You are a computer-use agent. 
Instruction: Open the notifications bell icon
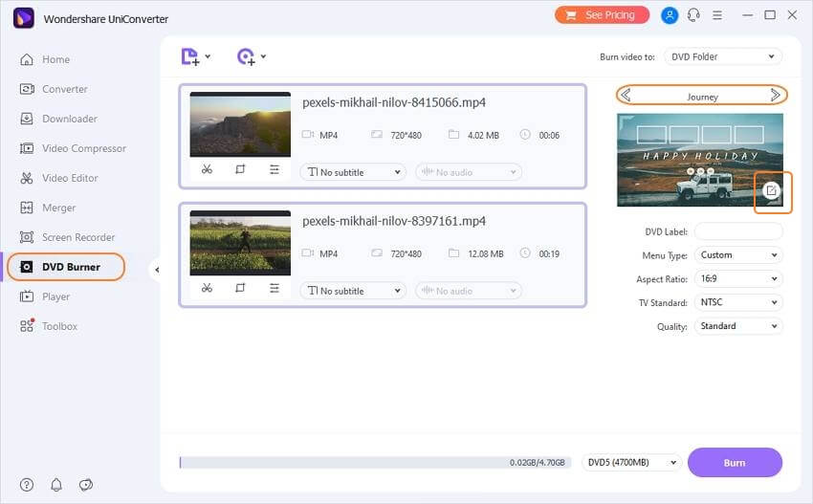tap(56, 485)
